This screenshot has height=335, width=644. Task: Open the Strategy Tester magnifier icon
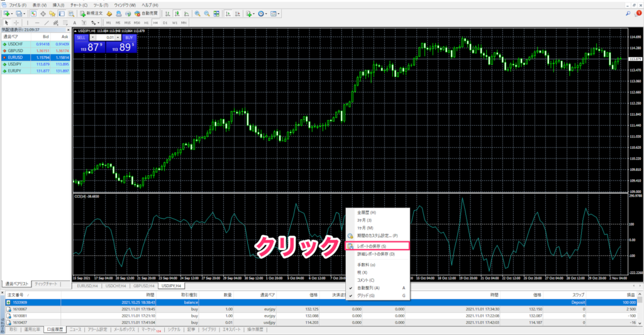pyautogui.click(x=71, y=14)
